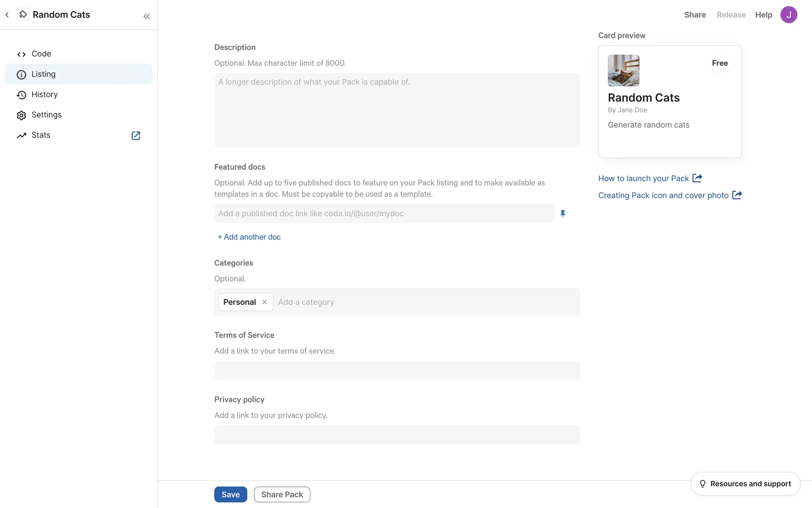Open the user avatar J menu
Screen dimensions: 812x508
pos(788,15)
